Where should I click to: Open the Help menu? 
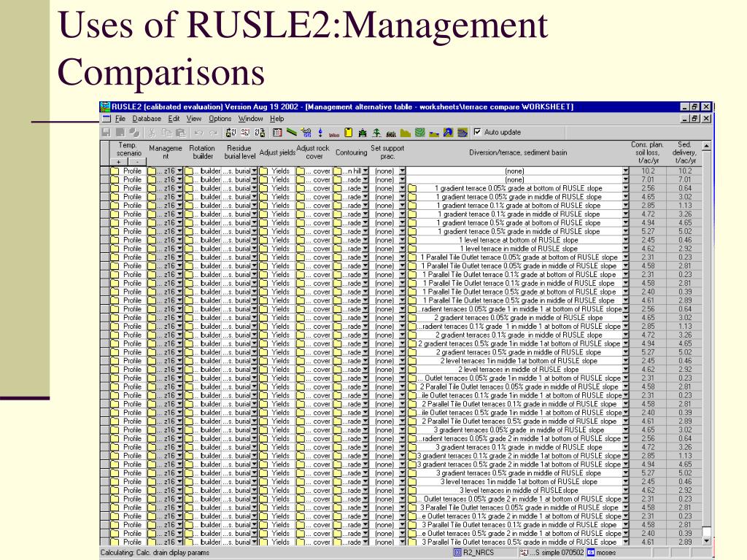coord(276,119)
